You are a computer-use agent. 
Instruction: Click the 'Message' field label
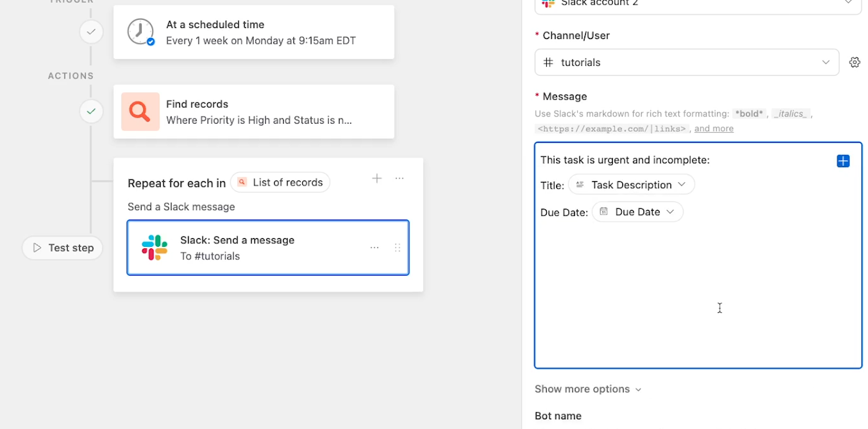coord(565,97)
